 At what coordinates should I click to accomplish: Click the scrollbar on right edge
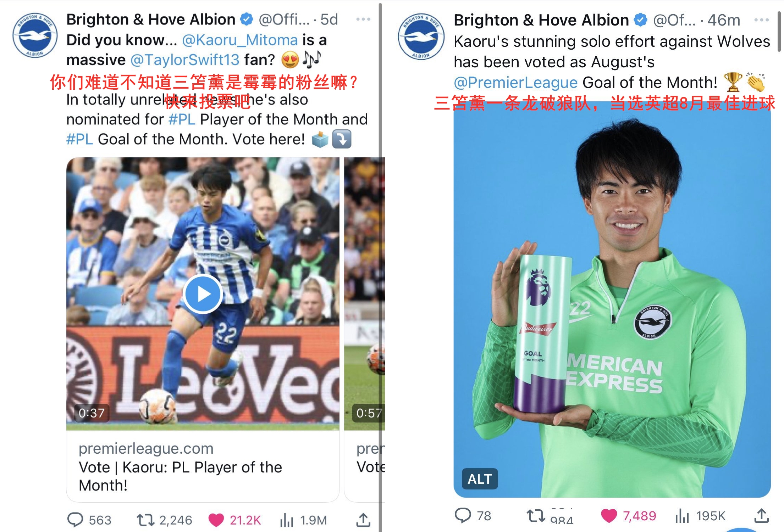coord(780,31)
